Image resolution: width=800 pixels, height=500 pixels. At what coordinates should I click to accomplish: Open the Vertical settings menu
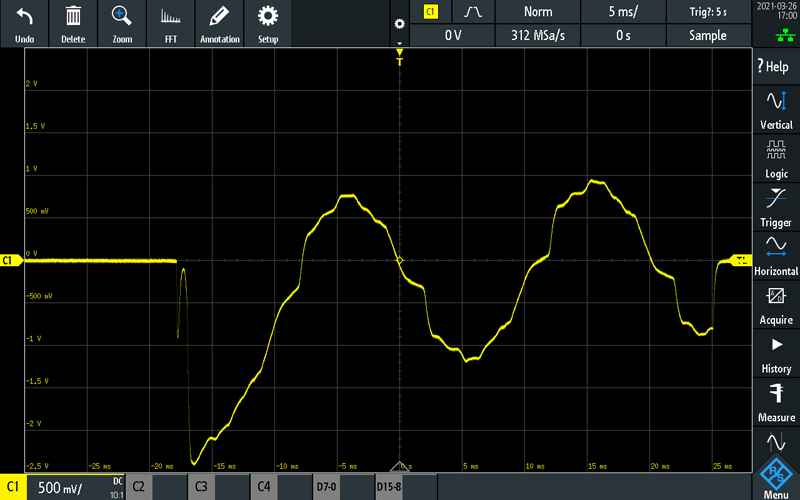pos(776,109)
